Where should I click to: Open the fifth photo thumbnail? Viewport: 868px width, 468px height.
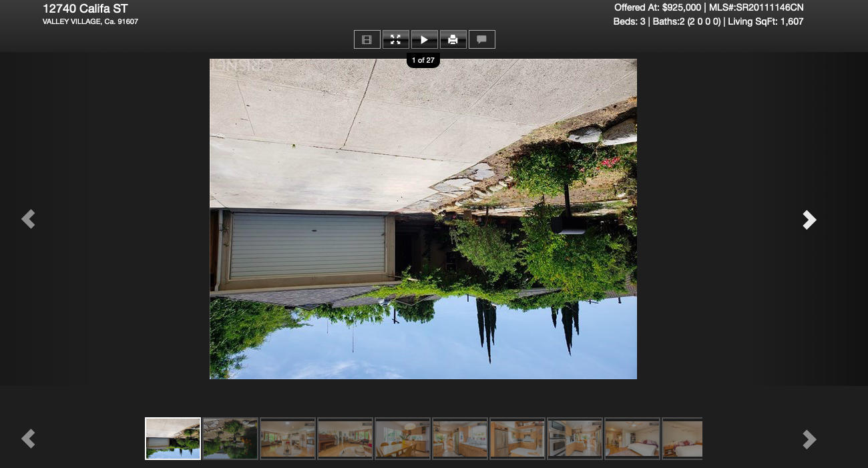(403, 439)
